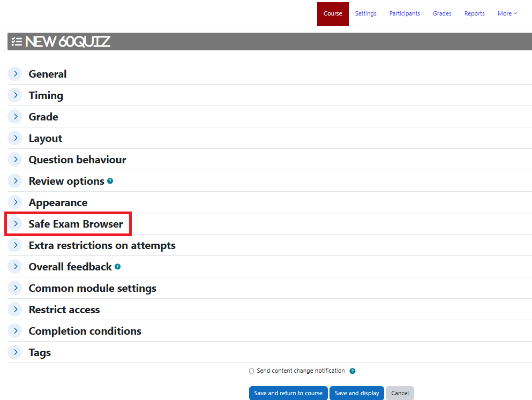Open help for Overall feedback

tap(117, 267)
